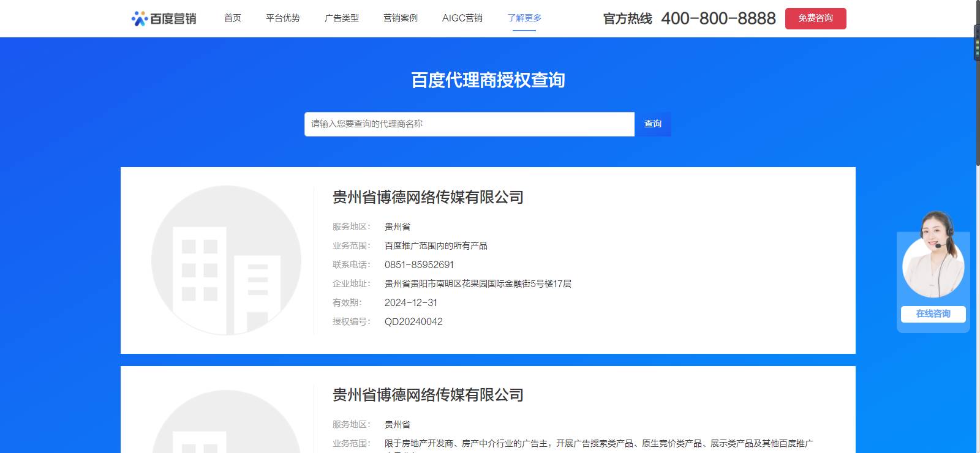Select the AIGC营销 menu item
980x453 pixels.
462,18
